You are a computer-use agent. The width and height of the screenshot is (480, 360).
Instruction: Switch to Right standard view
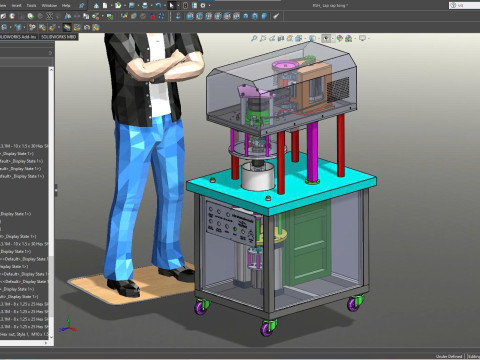point(218,16)
